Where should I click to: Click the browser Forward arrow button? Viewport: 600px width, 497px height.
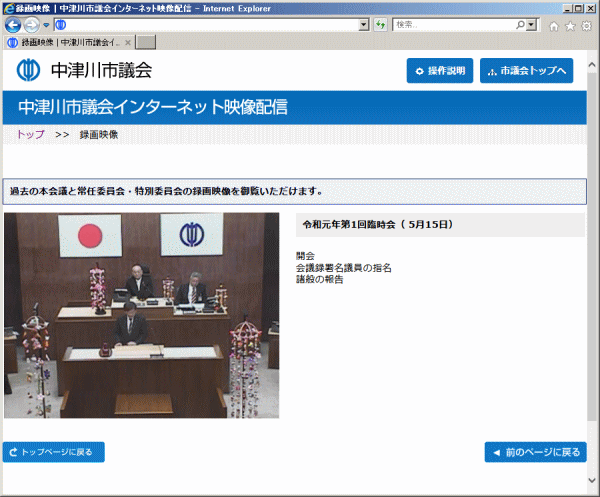[x=31, y=25]
